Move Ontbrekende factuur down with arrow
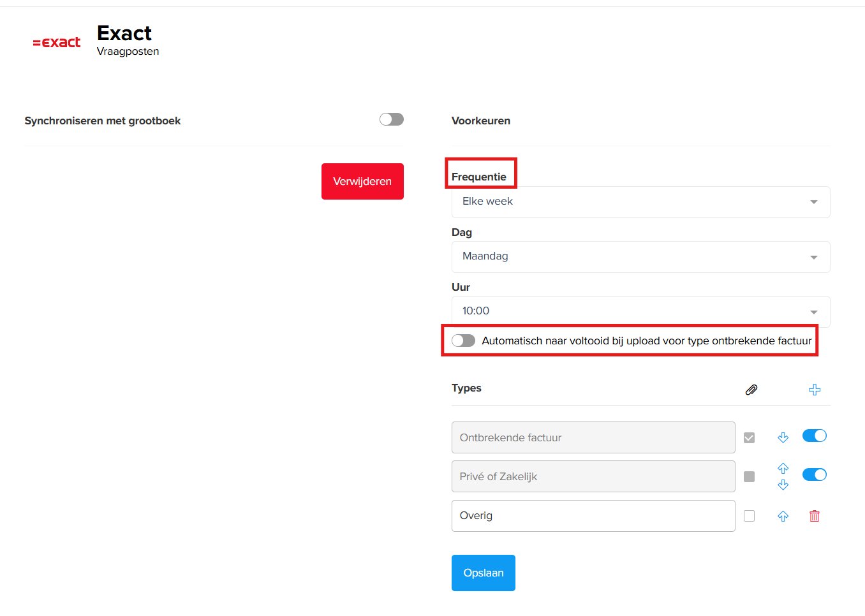The image size is (865, 616). pos(783,437)
